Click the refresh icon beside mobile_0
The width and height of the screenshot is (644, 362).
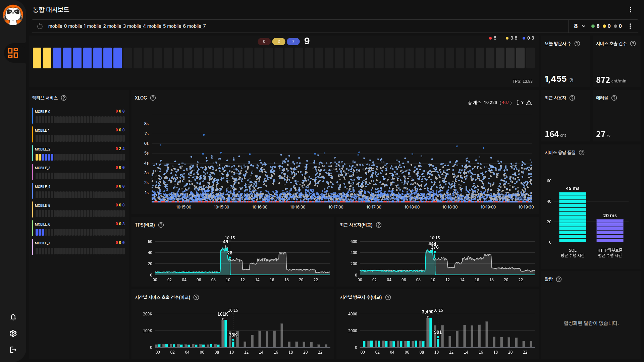point(40,26)
